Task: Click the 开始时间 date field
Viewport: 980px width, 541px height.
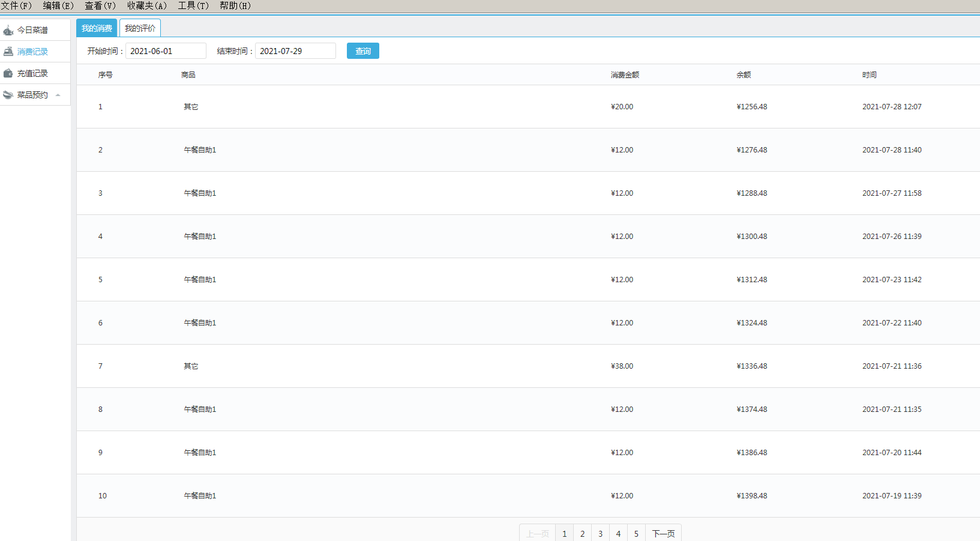Action: (x=166, y=51)
